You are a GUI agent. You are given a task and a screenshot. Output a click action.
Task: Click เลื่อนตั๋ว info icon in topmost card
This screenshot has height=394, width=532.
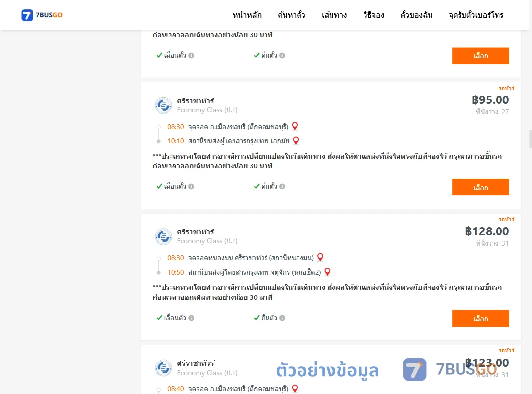[191, 55]
